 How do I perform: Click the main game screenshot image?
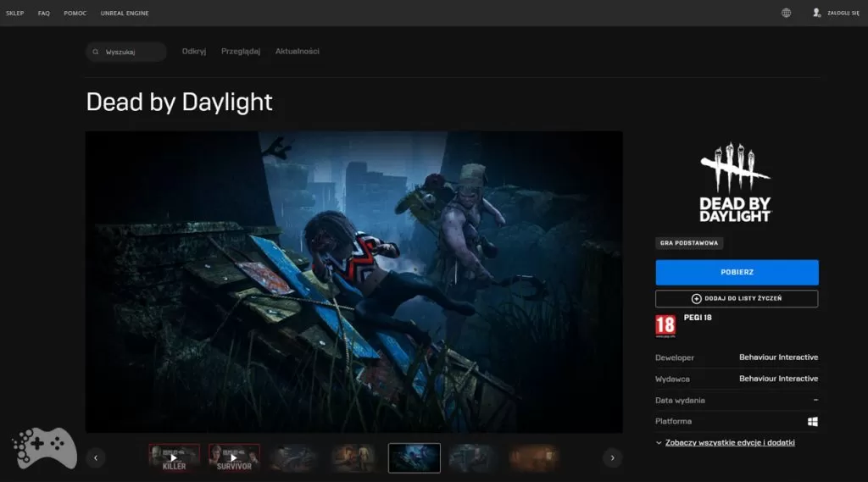click(353, 282)
